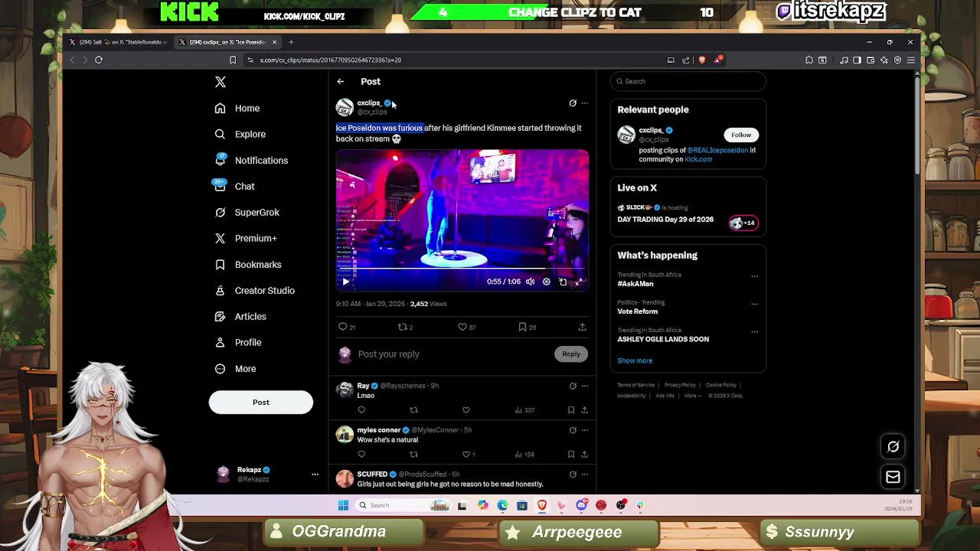The image size is (980, 551).
Task: Like myles conner's reply
Action: coord(468,455)
